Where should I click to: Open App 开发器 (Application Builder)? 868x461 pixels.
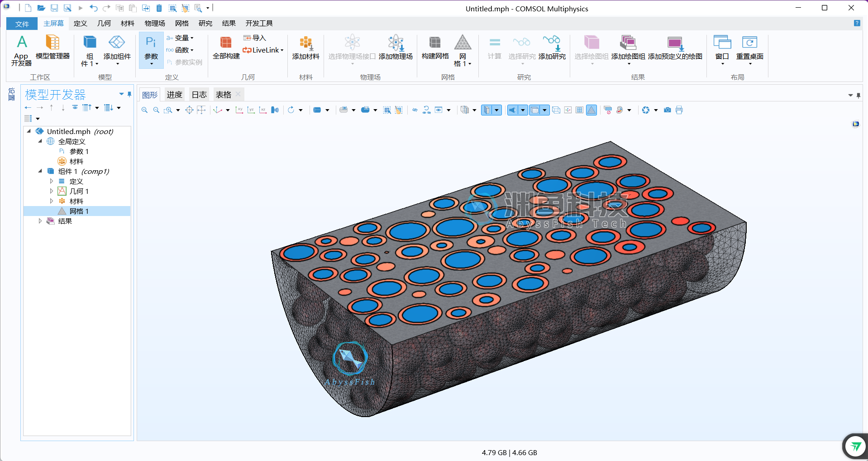(21, 51)
